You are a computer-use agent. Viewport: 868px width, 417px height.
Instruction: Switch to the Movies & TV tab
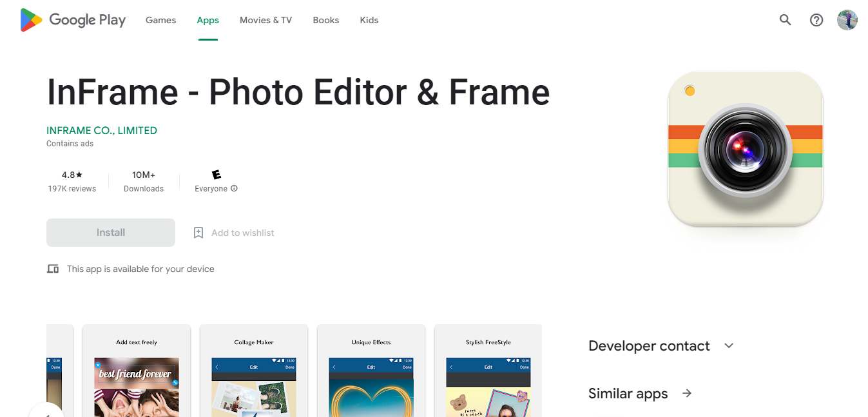(265, 20)
